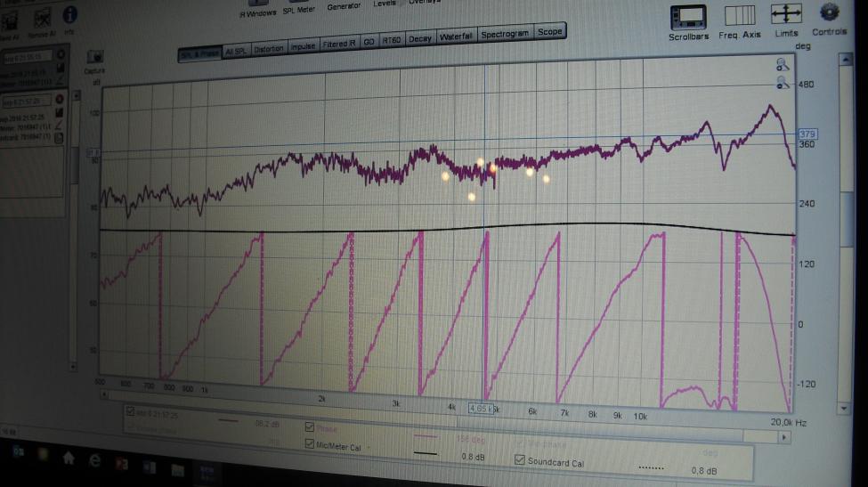Zoom out with the minus magnifier icon
This screenshot has height=487, width=868.
(x=783, y=83)
